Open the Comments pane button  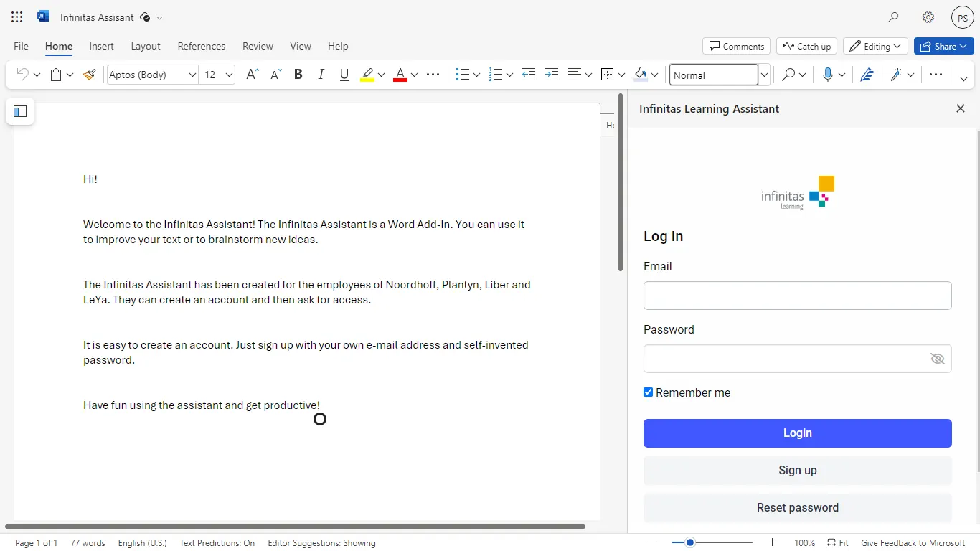[x=736, y=46]
